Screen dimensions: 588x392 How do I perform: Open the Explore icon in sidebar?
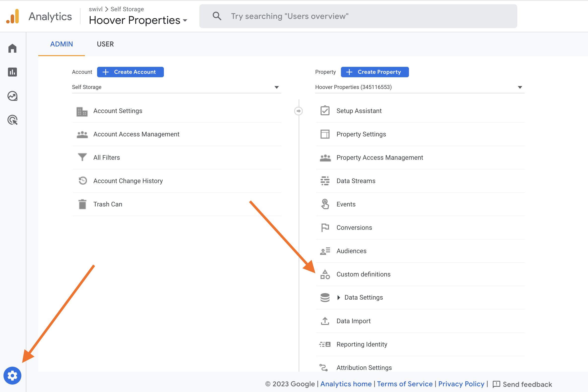(12, 96)
